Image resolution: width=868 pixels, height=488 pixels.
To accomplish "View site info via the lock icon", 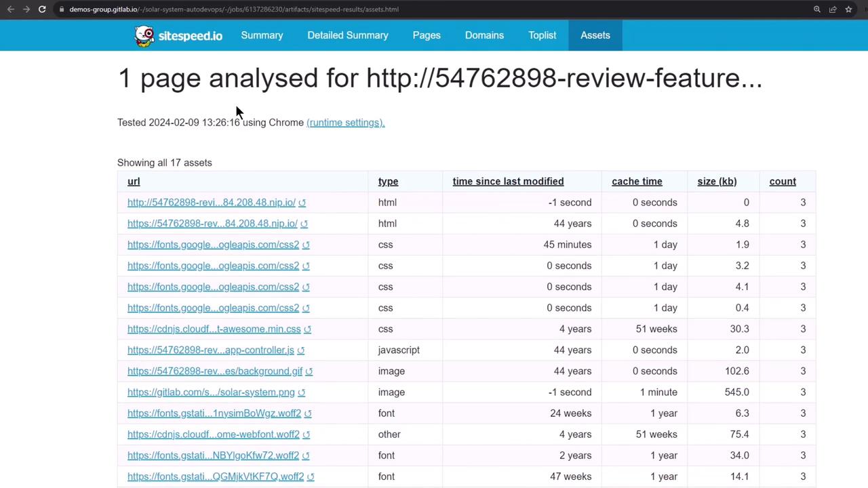I will click(x=62, y=9).
